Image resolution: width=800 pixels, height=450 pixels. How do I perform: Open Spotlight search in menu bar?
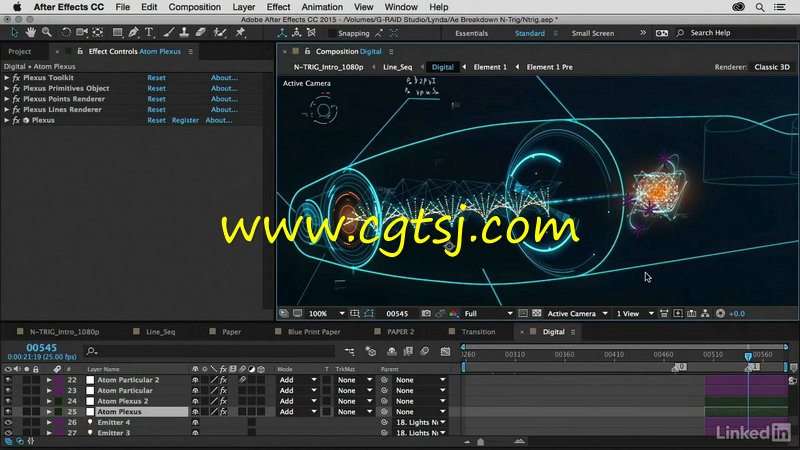(x=760, y=7)
